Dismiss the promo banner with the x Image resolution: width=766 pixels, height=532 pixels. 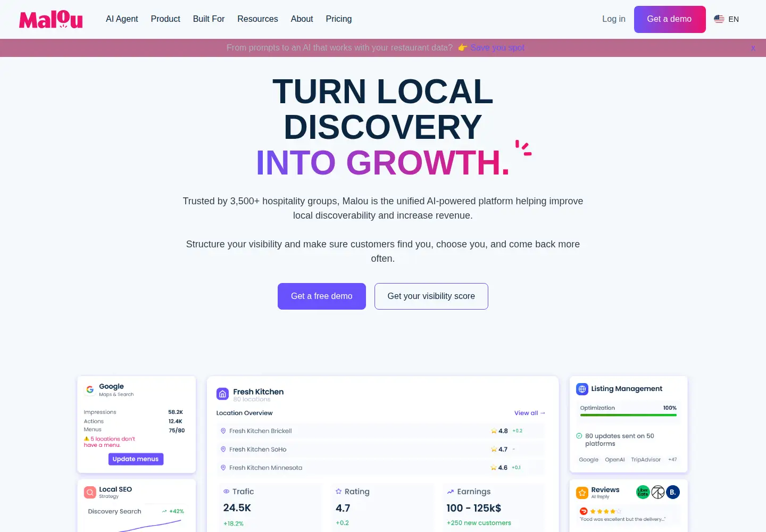(x=753, y=48)
